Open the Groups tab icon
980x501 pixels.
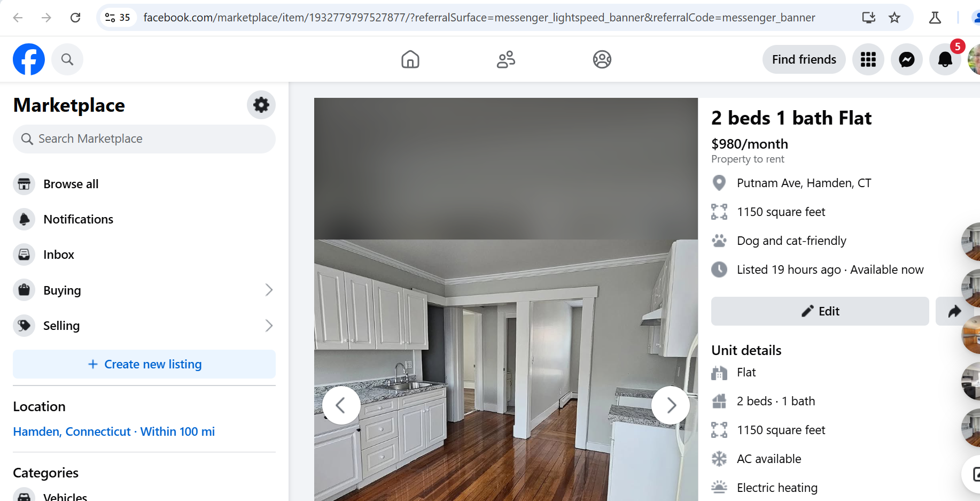(602, 59)
